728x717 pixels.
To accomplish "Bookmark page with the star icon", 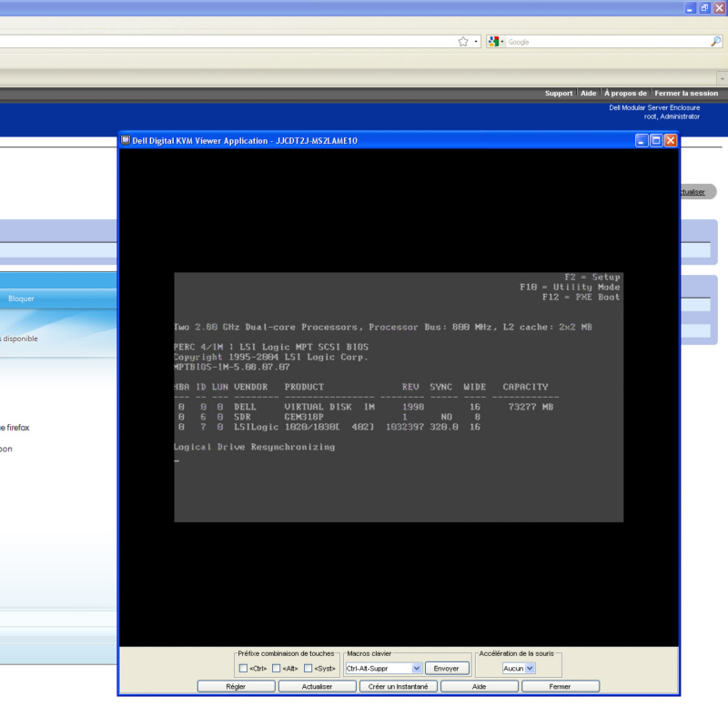I will point(463,42).
